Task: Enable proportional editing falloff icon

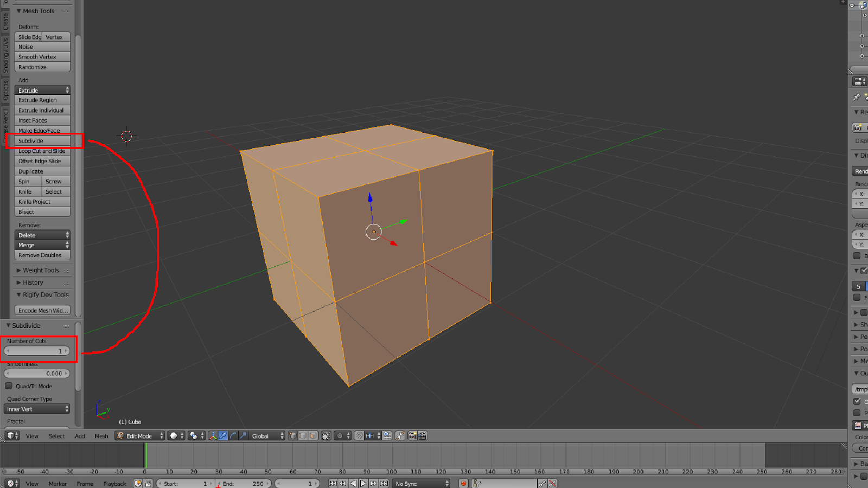Action: [339, 435]
